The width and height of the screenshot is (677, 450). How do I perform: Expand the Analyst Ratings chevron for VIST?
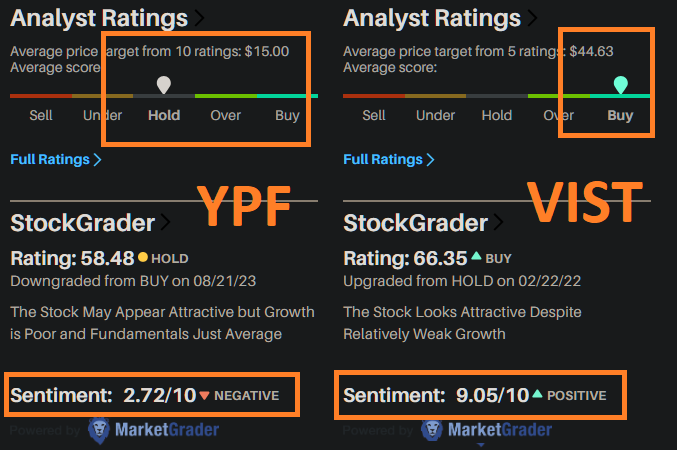pos(532,18)
